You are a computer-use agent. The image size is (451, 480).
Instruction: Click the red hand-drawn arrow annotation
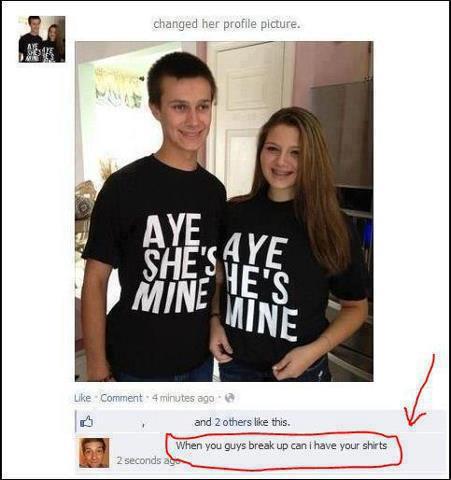[420, 390]
